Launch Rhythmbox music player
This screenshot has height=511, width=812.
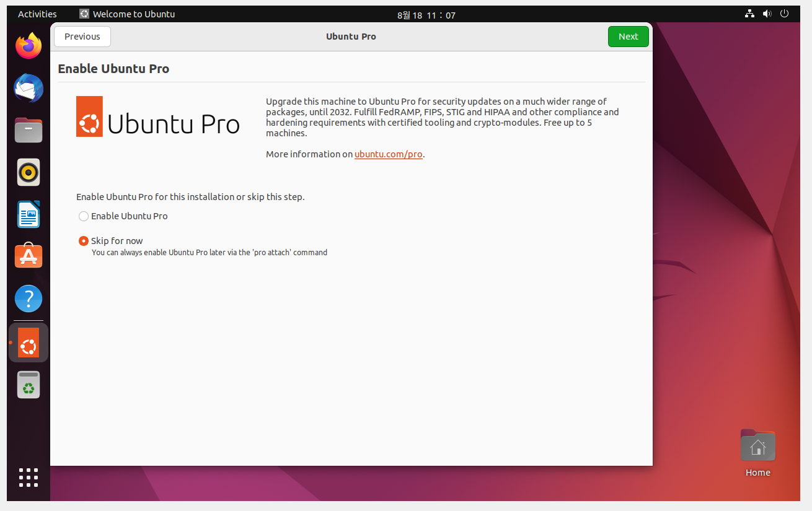coord(29,172)
